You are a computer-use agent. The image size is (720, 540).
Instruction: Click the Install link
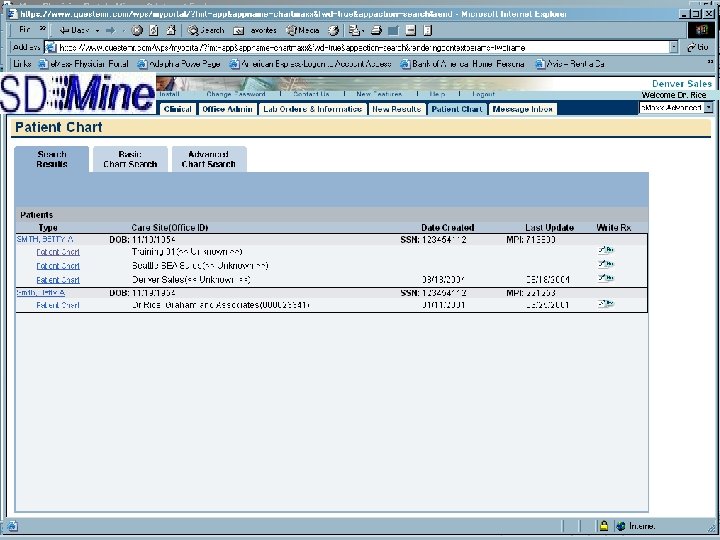(x=169, y=94)
